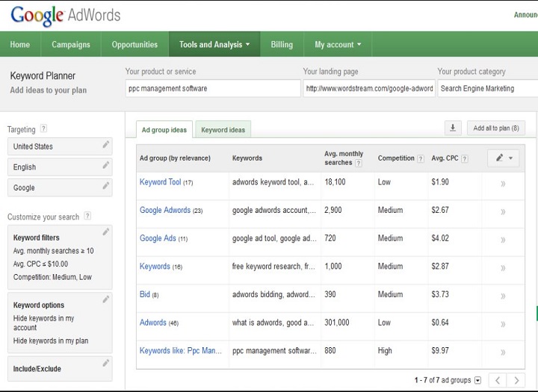Sort by Ad group (by relevance) header

coord(175,158)
